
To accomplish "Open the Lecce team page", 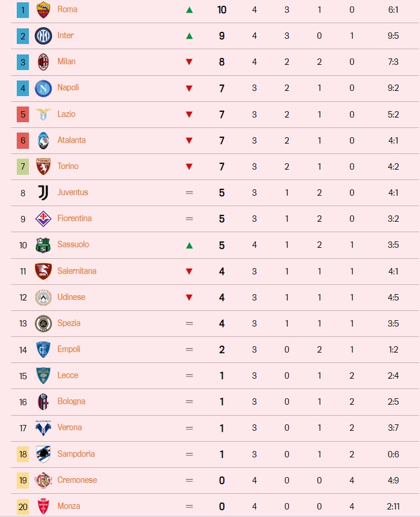I will click(x=68, y=375).
